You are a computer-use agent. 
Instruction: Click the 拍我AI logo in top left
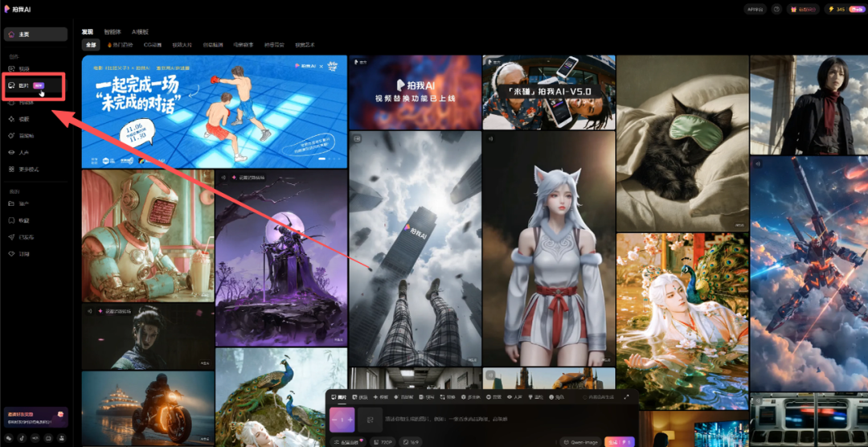18,9
